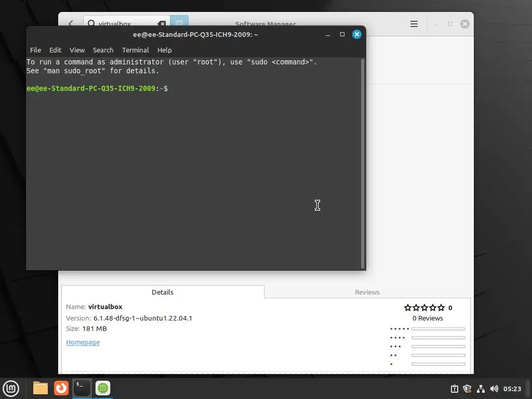Image resolution: width=532 pixels, height=399 pixels.
Task: Open the Terminal menu in the menu bar
Action: (136, 50)
